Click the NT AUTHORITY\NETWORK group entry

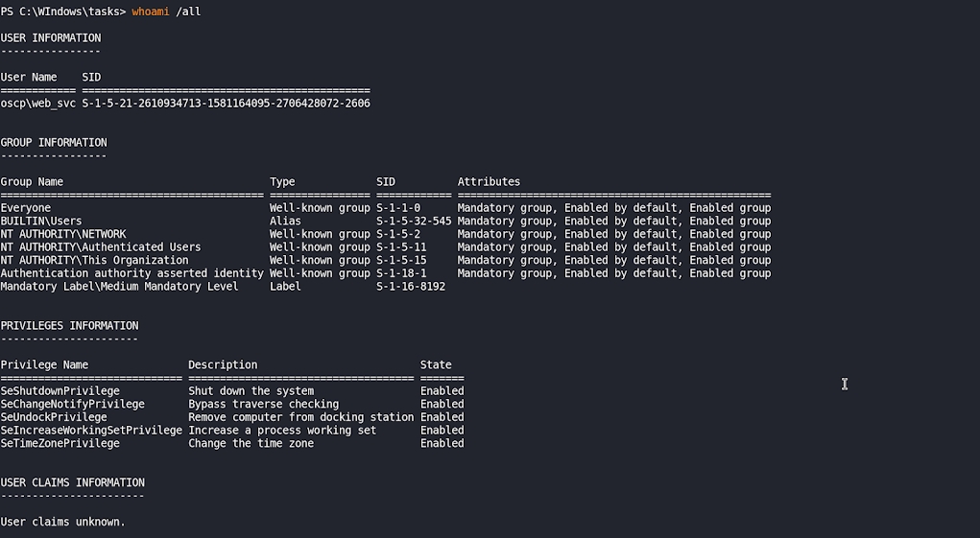pos(63,234)
